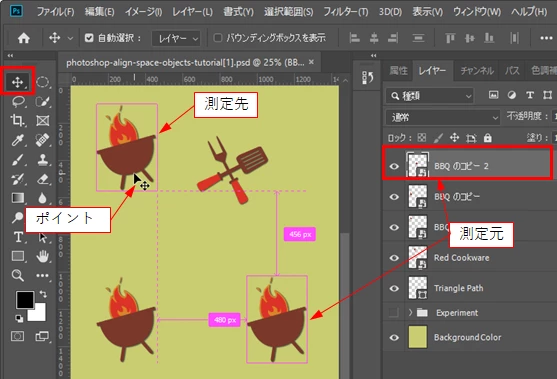This screenshot has width=557, height=379.
Task: Filter layers by adjustment layers
Action: [512, 95]
